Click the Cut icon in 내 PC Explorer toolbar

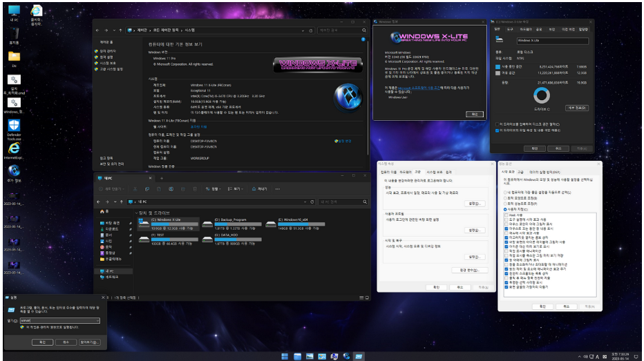coord(135,189)
